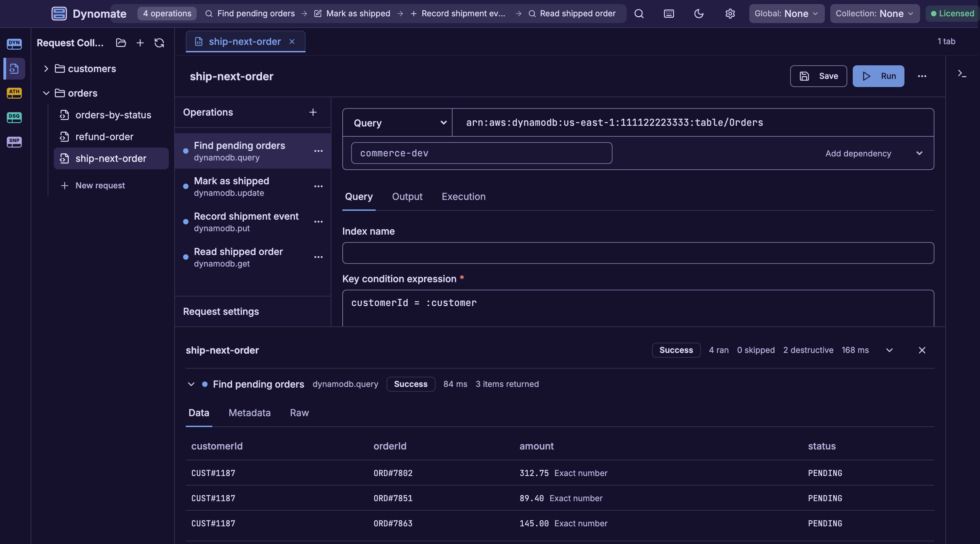Click the Licensed status badge
The height and width of the screenshot is (544, 980).
952,14
